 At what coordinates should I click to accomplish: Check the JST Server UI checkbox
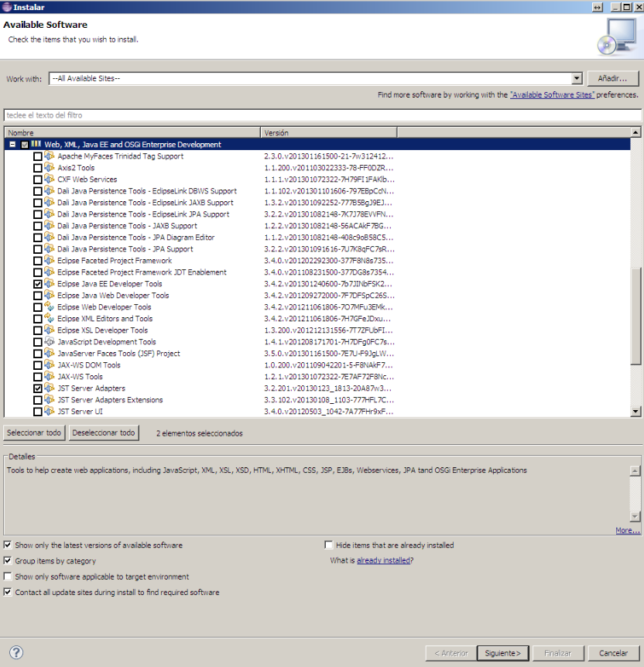(x=37, y=412)
